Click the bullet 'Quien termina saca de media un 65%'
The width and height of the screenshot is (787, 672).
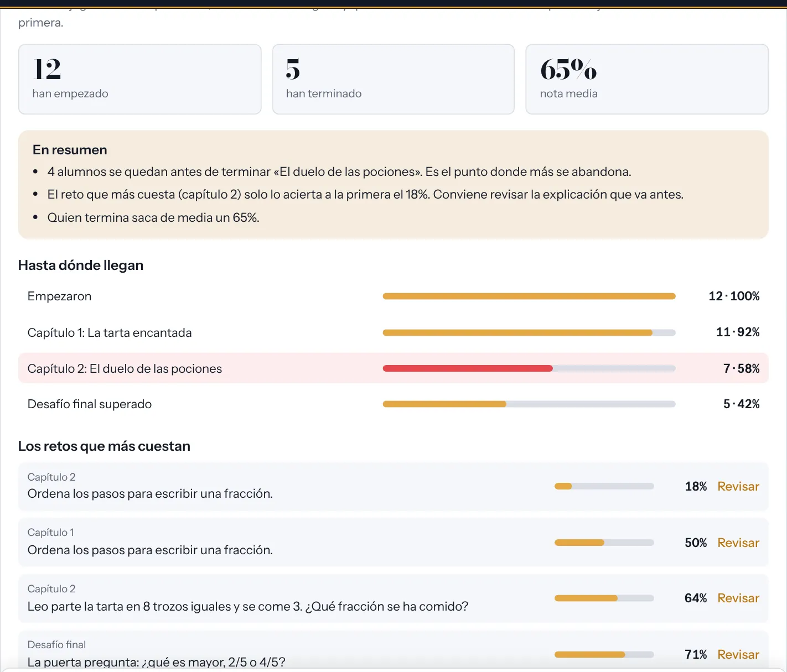153,218
